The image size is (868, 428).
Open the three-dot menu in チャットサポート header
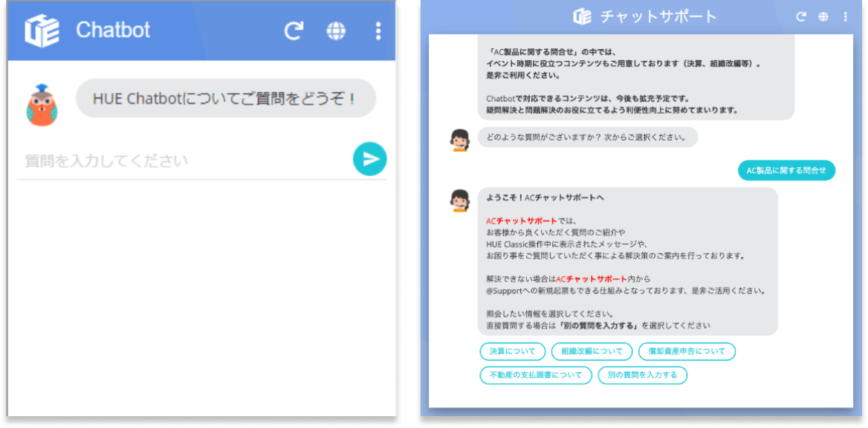tap(845, 16)
